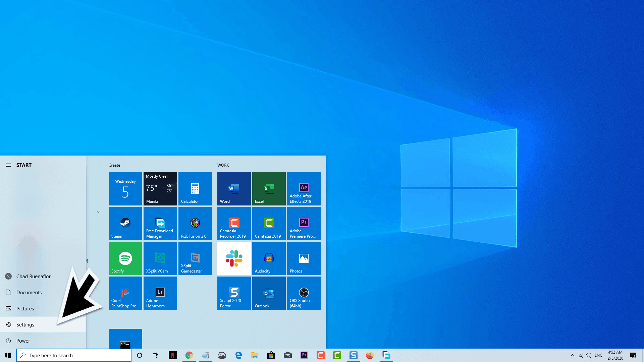Open the Manila weather tile
Screen dimensions: 644x362
(x=160, y=189)
